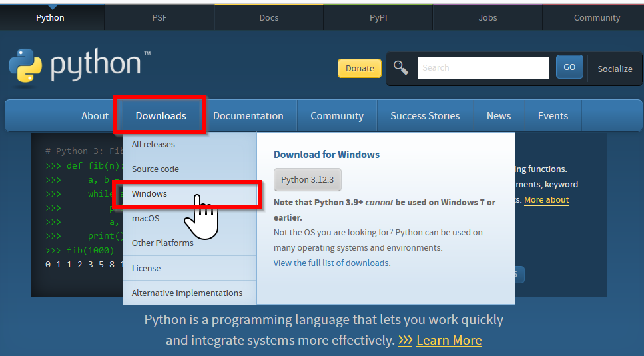Click the yellow Donate button
Image resolution: width=644 pixels, height=356 pixels.
[360, 68]
